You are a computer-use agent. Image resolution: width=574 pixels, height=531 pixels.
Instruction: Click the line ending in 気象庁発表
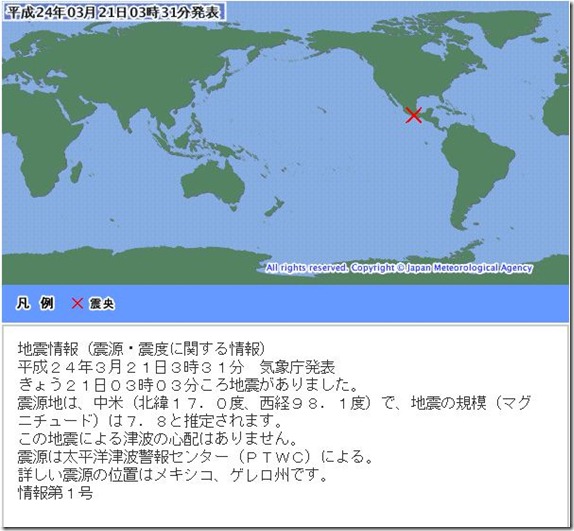tap(176, 367)
